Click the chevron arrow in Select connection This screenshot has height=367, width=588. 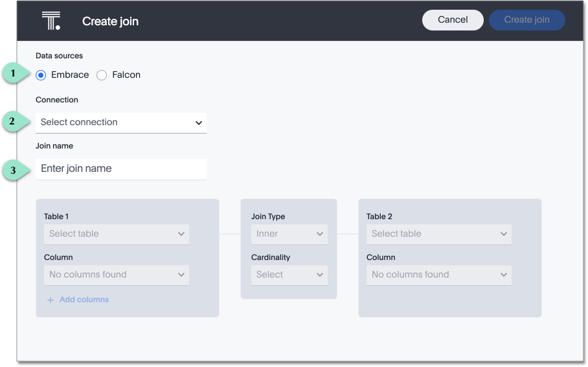[199, 123]
